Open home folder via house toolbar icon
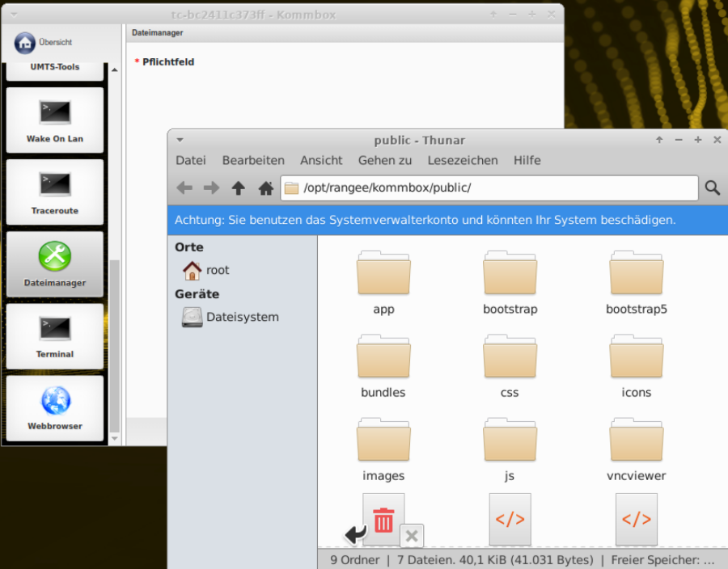The height and width of the screenshot is (569, 728). tap(265, 188)
